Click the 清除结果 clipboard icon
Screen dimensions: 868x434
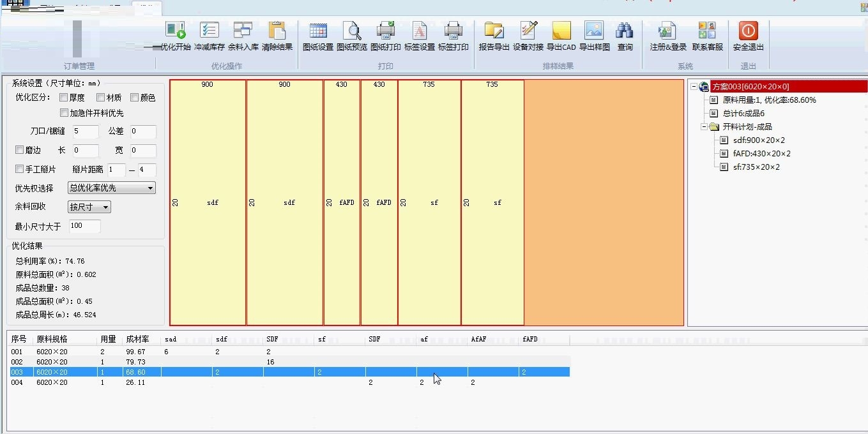(277, 30)
